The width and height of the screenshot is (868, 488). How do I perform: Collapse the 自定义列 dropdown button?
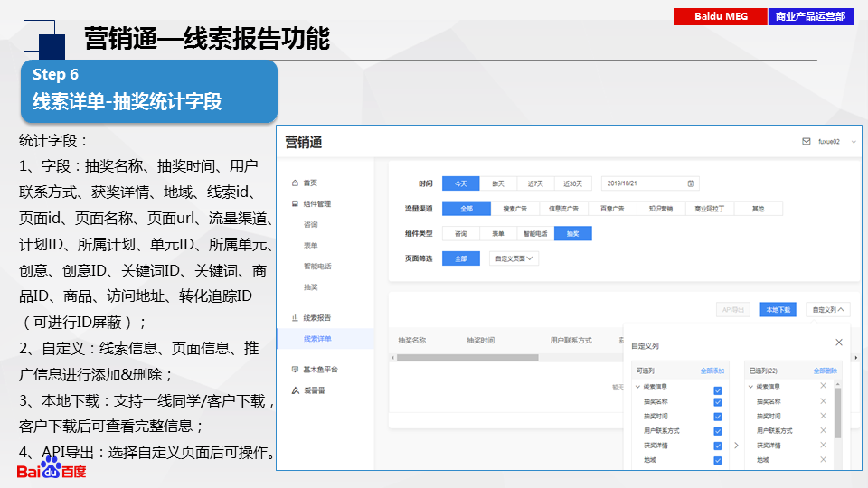pyautogui.click(x=827, y=310)
